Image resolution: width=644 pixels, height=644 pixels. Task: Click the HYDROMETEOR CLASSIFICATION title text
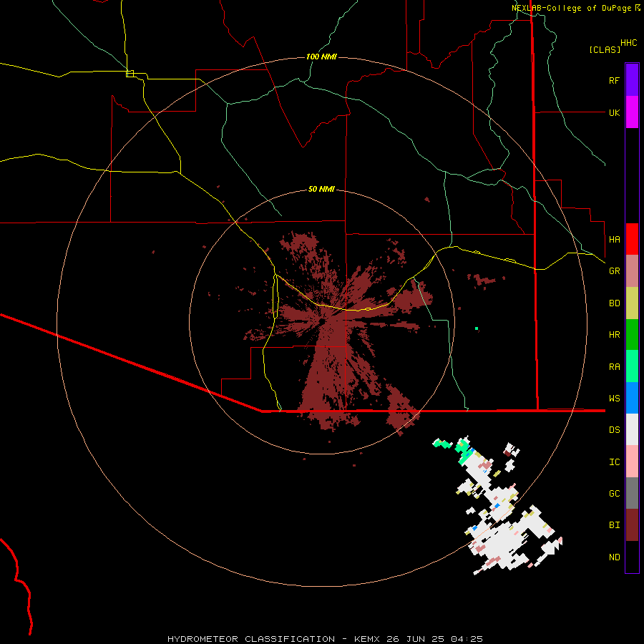tap(251, 639)
